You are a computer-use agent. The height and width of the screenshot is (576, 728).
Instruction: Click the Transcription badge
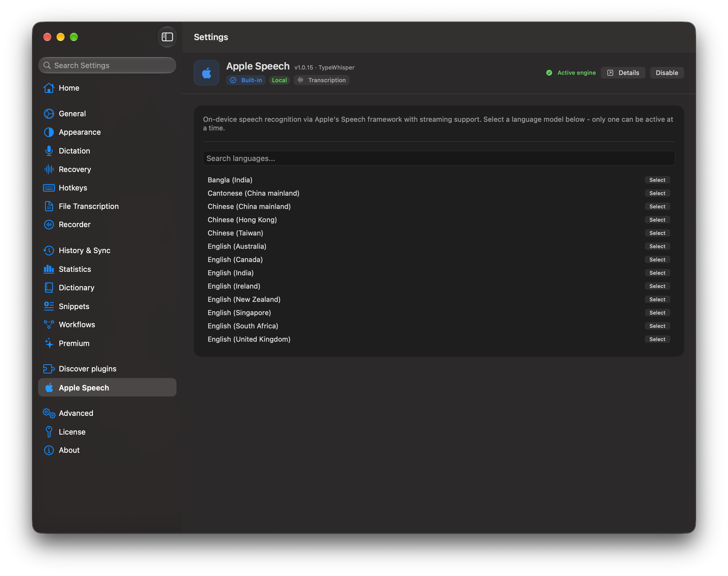point(322,80)
